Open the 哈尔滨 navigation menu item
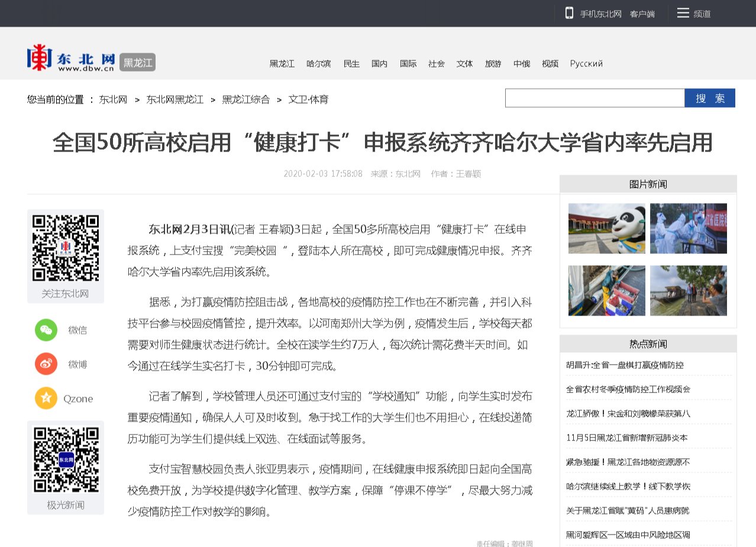The height and width of the screenshot is (547, 756). click(318, 64)
